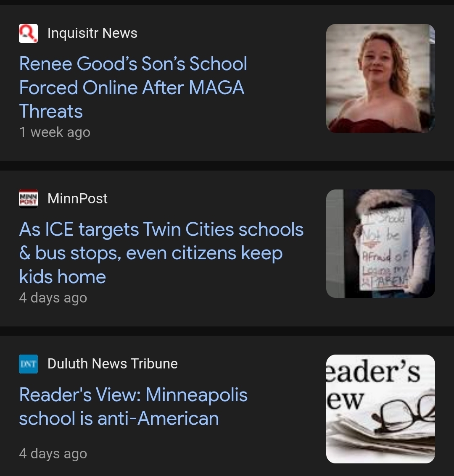Tap "kids home" line of the MinnPost headline
Image resolution: width=454 pixels, height=476 pixels.
[63, 277]
